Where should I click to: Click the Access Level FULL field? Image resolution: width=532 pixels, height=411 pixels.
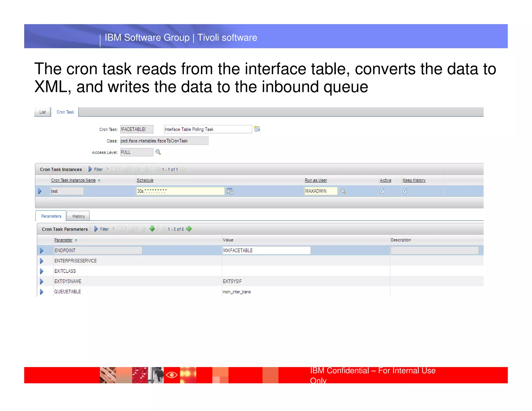tap(137, 152)
